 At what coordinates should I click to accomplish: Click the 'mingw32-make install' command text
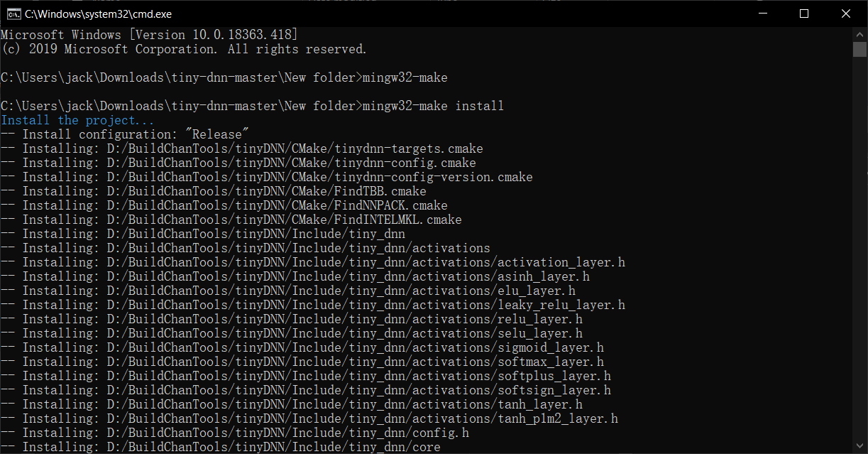coord(433,106)
